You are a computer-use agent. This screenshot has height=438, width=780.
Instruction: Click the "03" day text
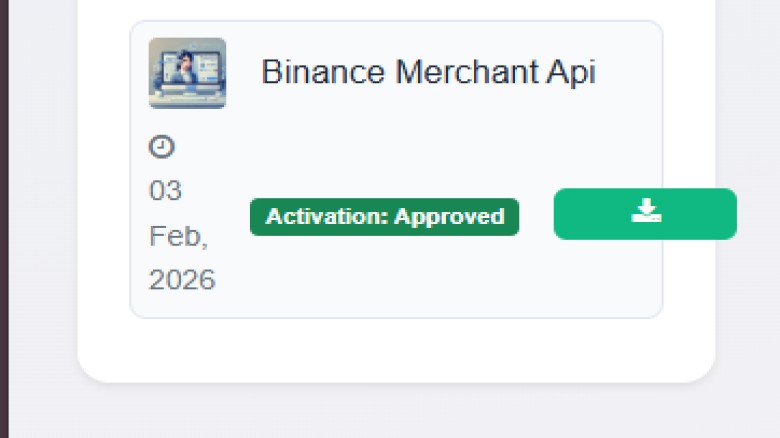coord(166,191)
